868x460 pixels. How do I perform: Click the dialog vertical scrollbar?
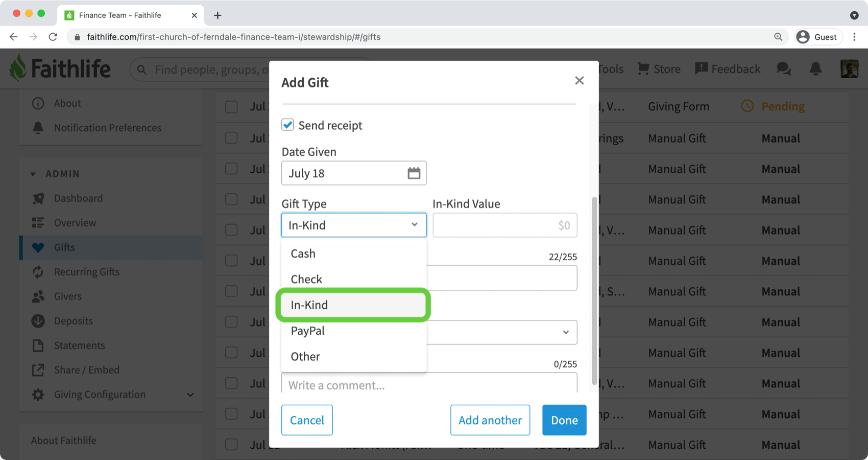click(594, 291)
